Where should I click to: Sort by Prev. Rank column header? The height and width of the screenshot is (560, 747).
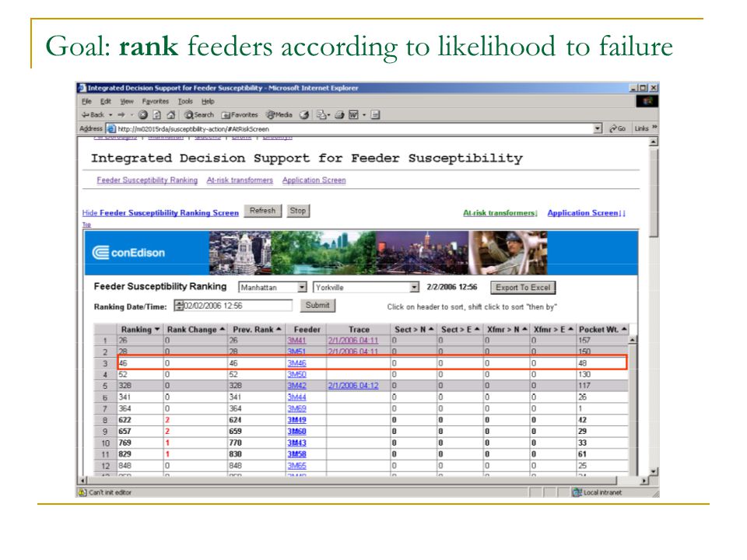(x=257, y=329)
